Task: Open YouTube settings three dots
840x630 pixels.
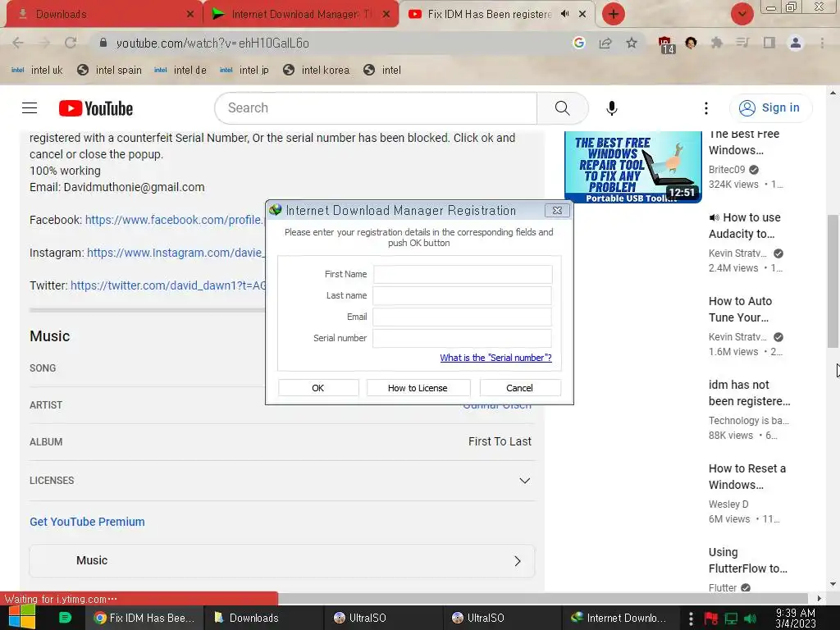Action: point(706,108)
